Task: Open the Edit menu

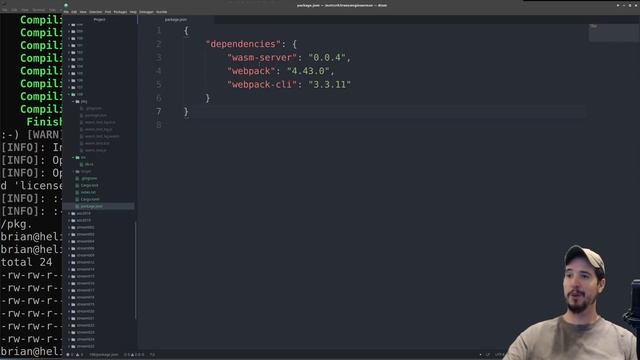Action: click(x=74, y=12)
